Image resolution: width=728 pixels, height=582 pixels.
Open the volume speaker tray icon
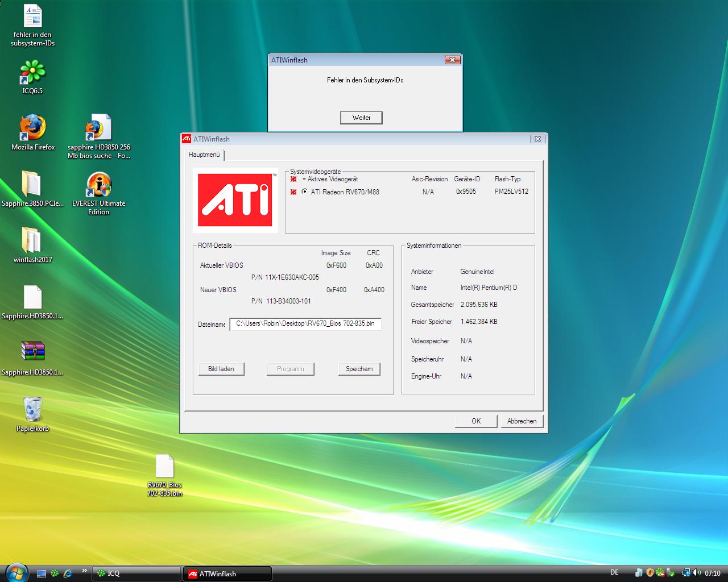coord(696,573)
